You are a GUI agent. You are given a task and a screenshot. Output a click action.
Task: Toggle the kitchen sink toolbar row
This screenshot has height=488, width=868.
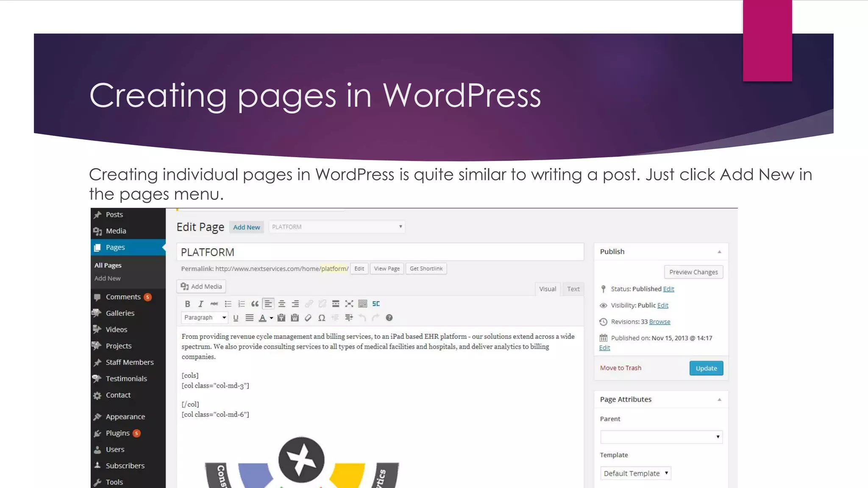coord(363,304)
